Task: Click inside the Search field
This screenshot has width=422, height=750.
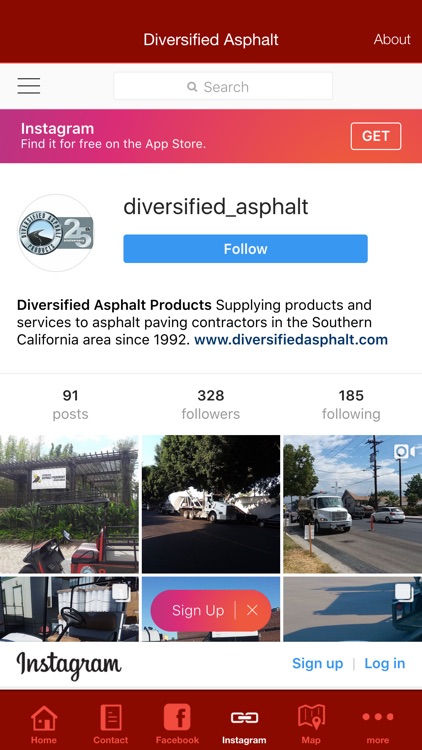Action: coord(223,86)
